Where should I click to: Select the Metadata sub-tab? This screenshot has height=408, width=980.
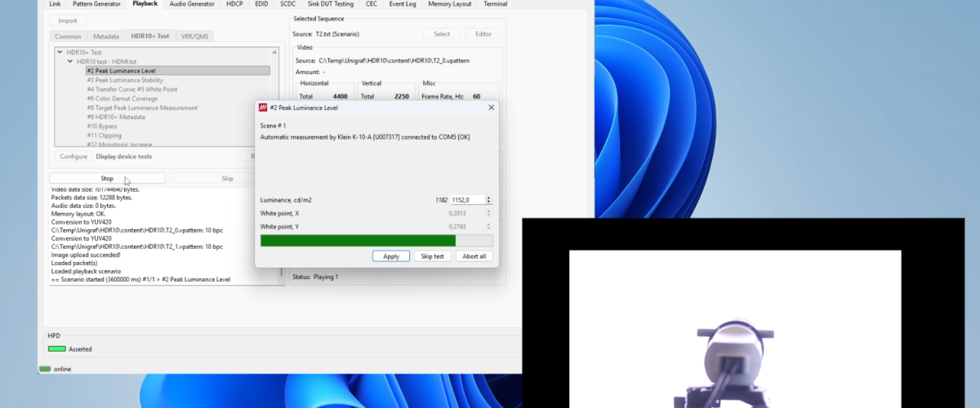[x=106, y=36]
